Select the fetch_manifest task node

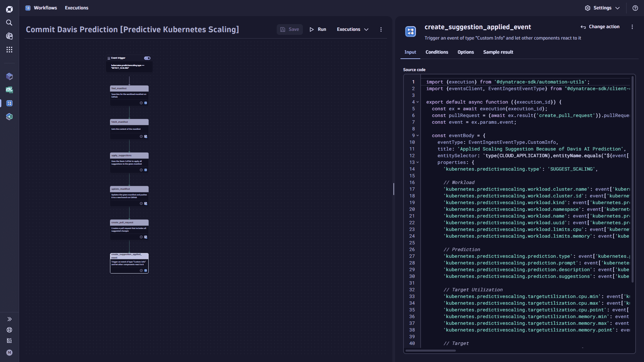(x=129, y=129)
